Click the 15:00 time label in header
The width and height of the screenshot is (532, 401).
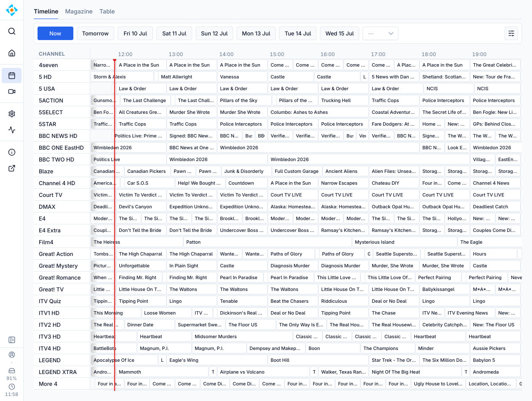coord(277,54)
